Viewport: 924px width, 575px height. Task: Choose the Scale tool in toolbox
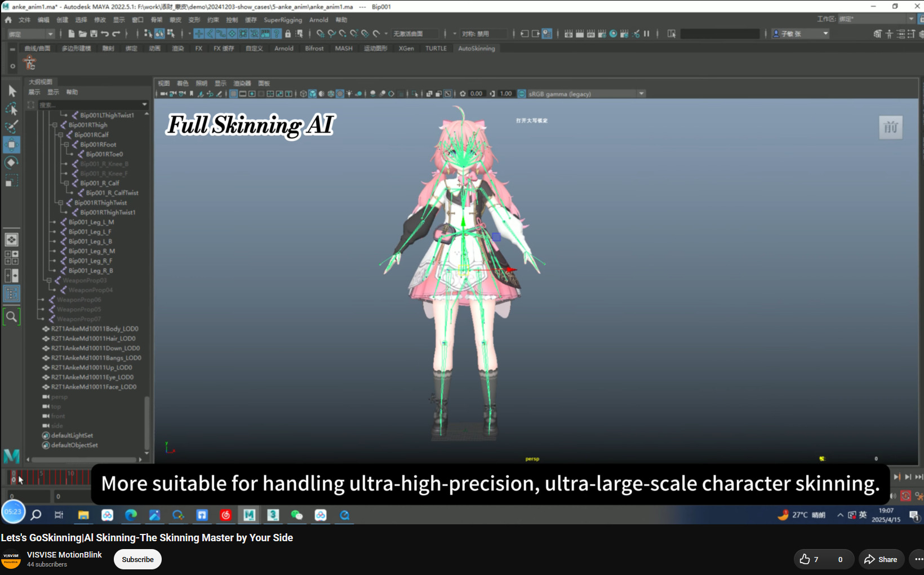pos(12,181)
